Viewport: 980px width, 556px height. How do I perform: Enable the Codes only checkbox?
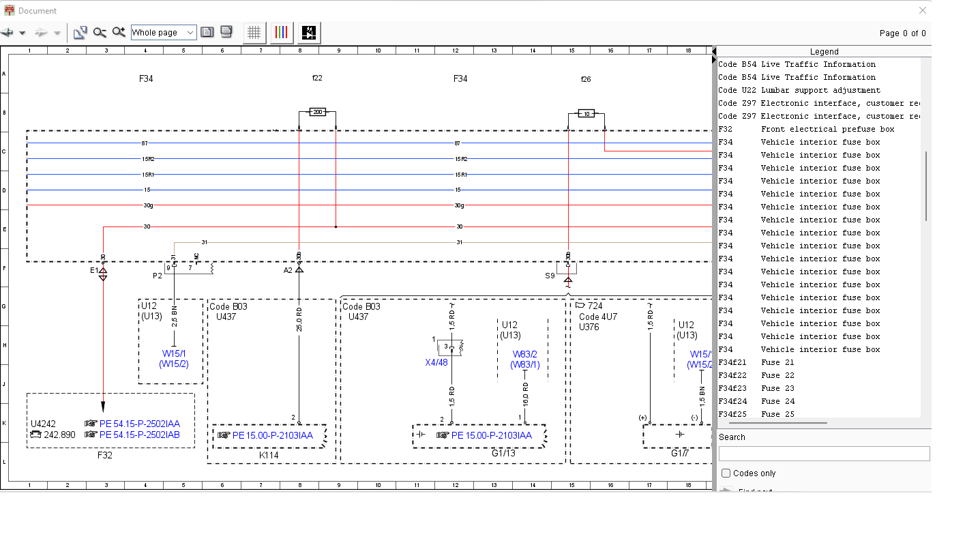[x=726, y=473]
